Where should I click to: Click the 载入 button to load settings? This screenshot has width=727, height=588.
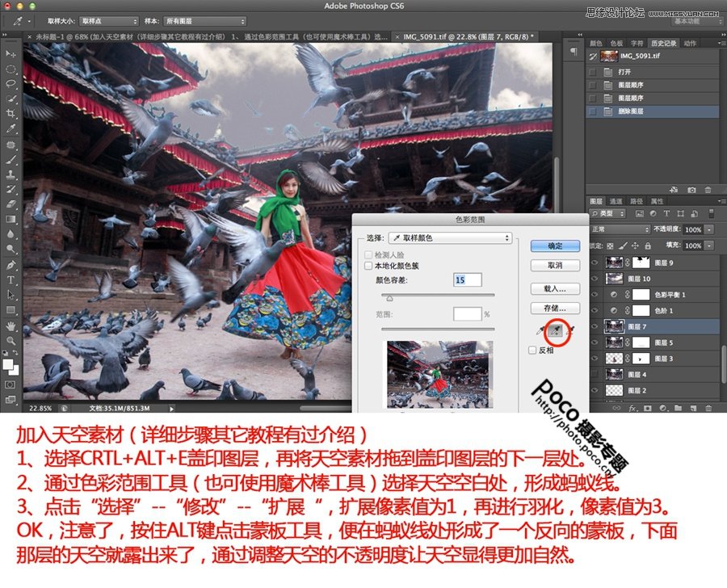point(555,288)
